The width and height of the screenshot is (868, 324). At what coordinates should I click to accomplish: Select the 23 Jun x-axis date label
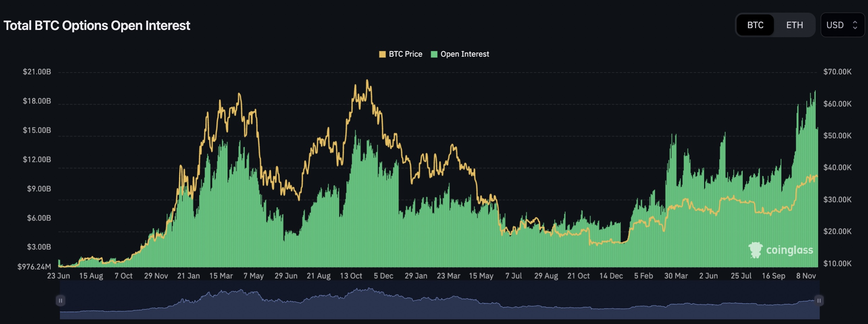[x=58, y=276]
